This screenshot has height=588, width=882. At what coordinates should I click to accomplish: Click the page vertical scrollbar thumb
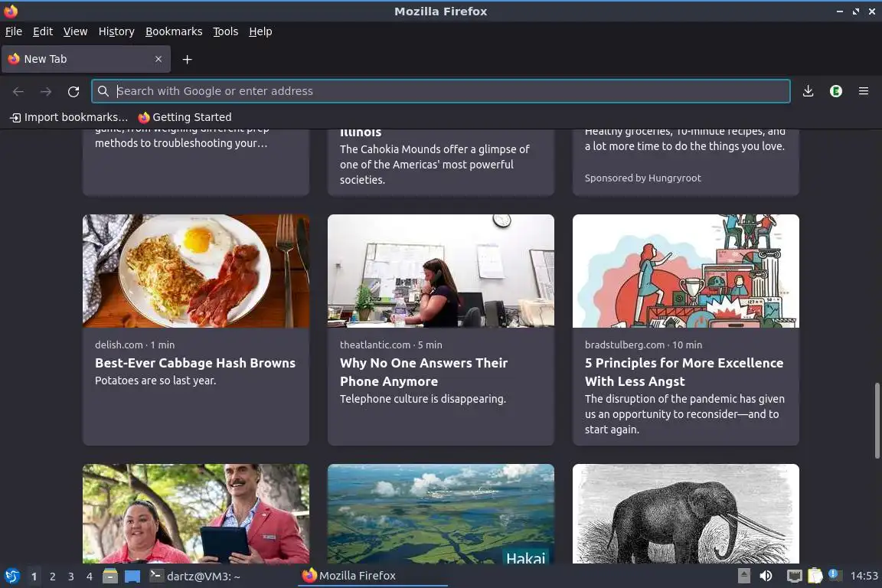(877, 421)
